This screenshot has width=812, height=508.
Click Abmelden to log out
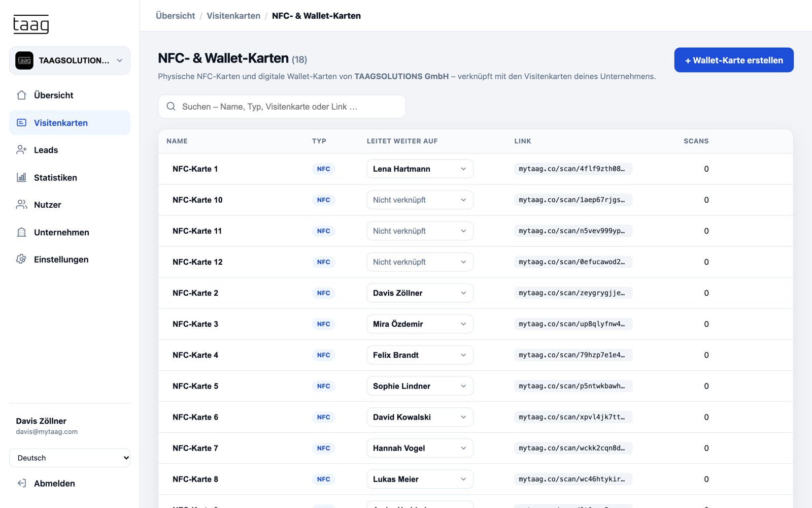point(70,483)
